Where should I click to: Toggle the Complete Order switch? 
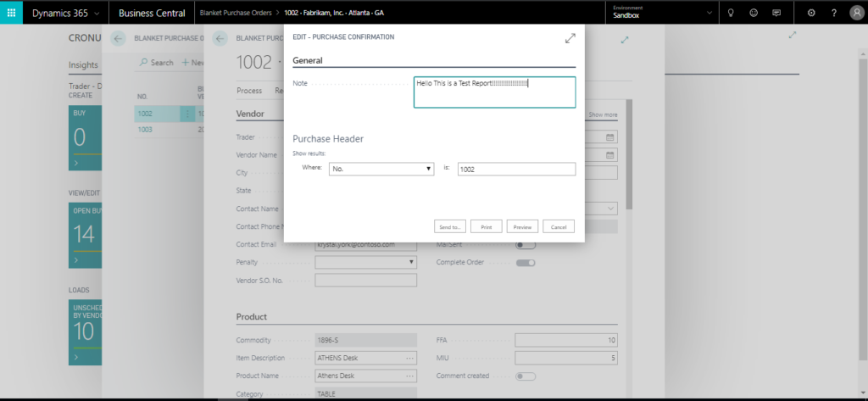(526, 263)
